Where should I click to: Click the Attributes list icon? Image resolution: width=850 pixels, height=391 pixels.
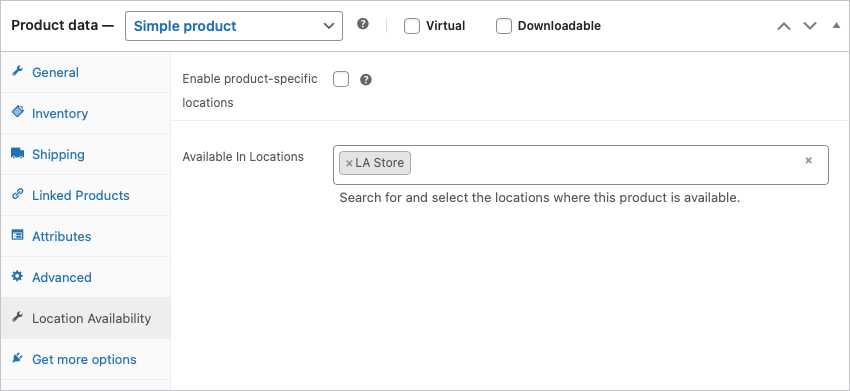(17, 235)
